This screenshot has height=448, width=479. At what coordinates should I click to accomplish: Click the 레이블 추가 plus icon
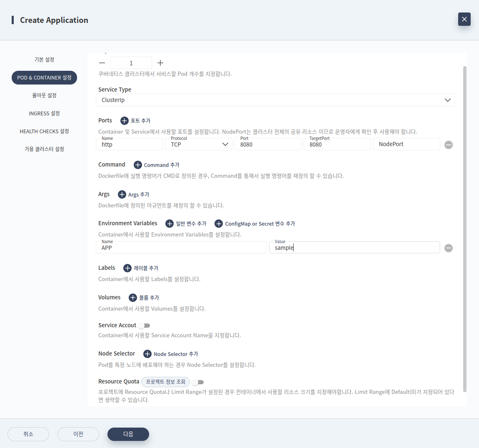127,268
